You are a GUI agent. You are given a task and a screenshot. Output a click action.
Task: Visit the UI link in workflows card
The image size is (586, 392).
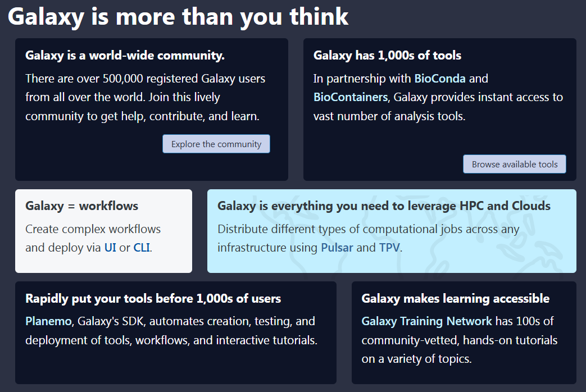point(110,247)
